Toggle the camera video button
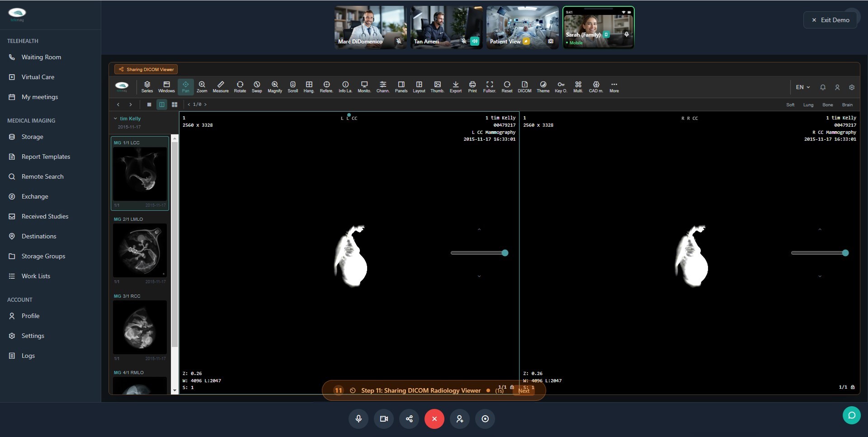 tap(384, 419)
